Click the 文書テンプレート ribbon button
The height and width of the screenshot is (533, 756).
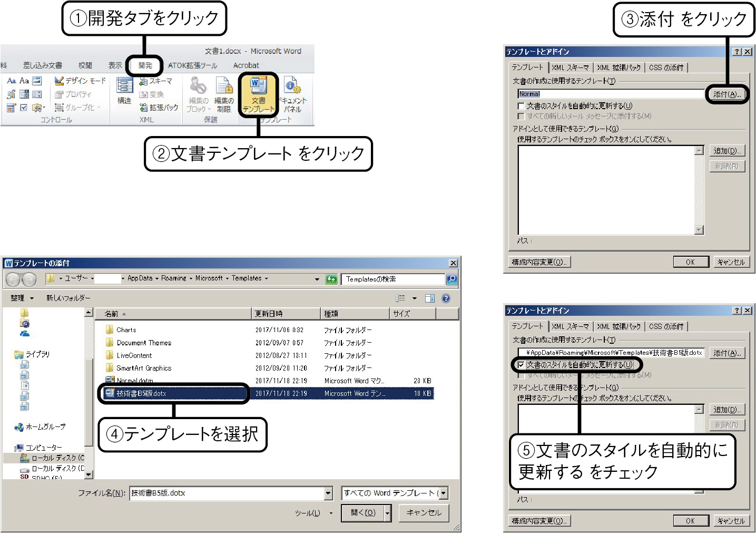pos(258,95)
